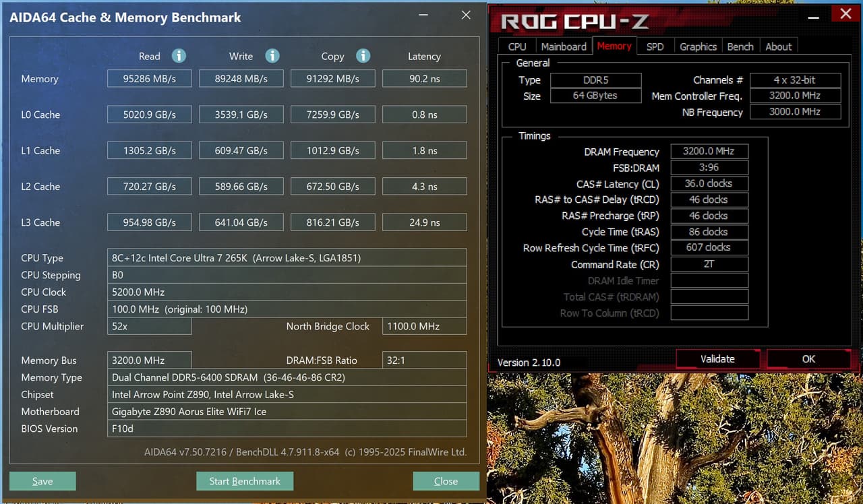This screenshot has height=504, width=863.
Task: Click the DRAM:FSB Ratio value 32:1
Action: [x=425, y=360]
